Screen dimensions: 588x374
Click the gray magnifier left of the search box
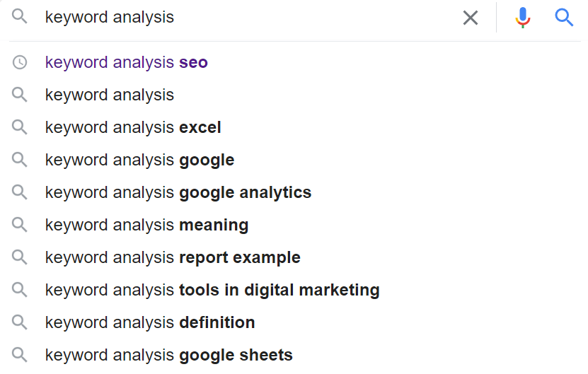pos(20,17)
